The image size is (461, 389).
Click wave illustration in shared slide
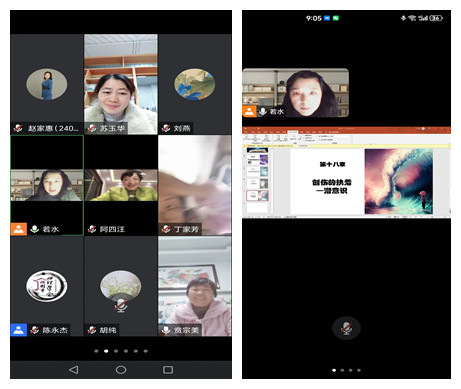pos(399,181)
